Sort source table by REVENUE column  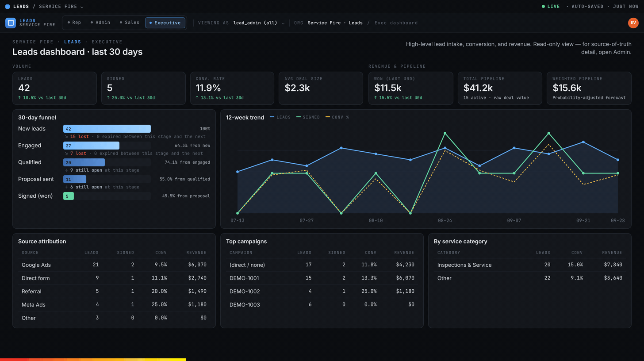point(196,253)
